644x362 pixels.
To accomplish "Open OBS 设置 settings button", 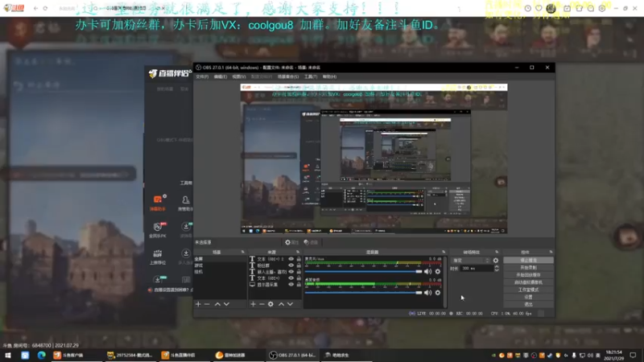I will [528, 297].
